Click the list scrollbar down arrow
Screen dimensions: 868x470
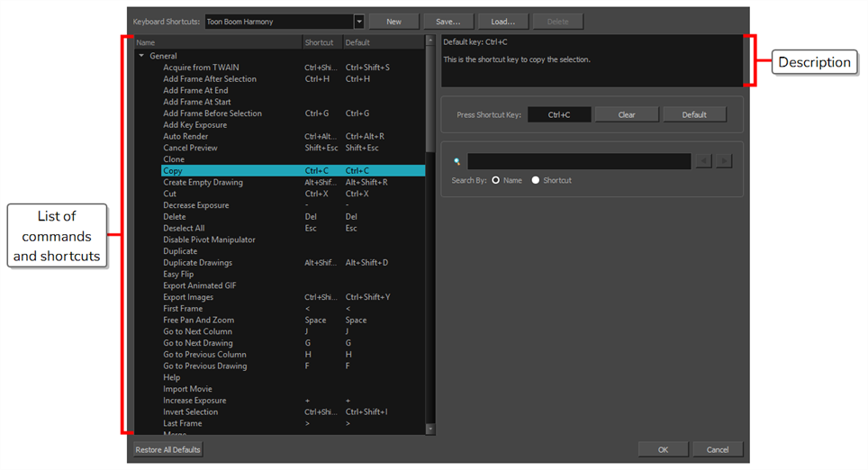(x=430, y=429)
